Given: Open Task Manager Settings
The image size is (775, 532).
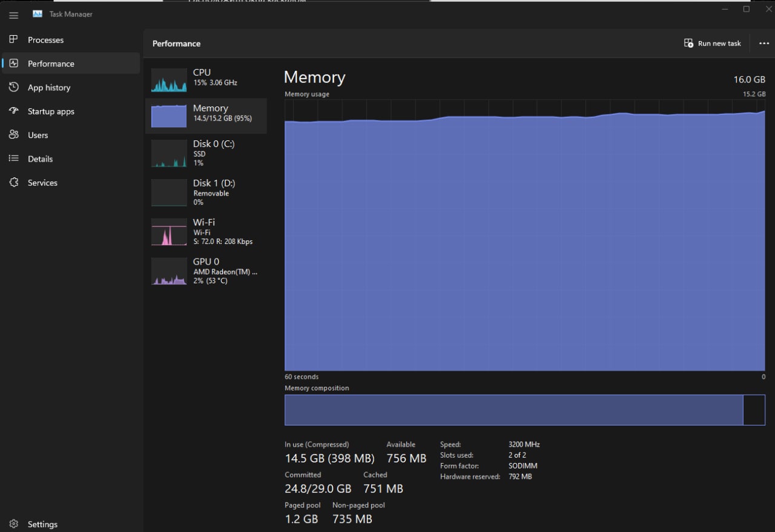Looking at the screenshot, I should [x=71, y=524].
